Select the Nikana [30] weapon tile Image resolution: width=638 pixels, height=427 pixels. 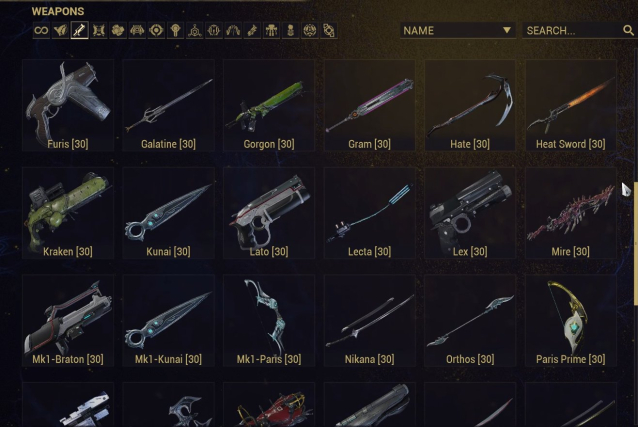(x=369, y=320)
